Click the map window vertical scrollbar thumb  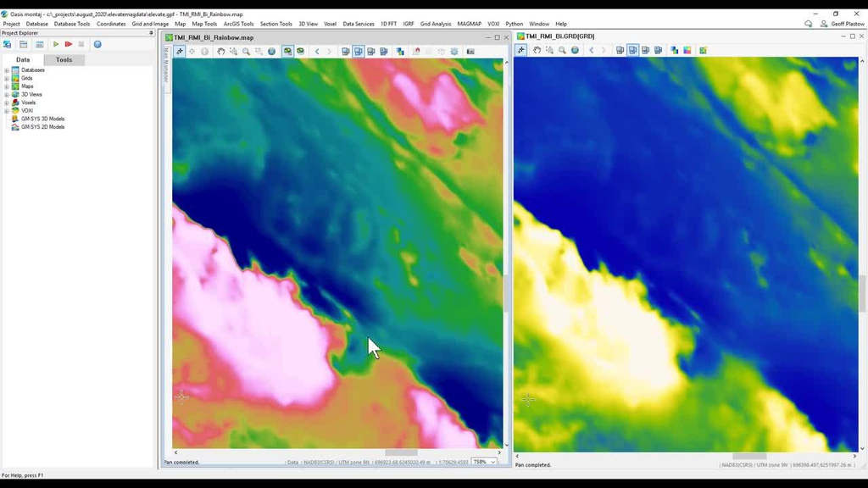[506, 292]
